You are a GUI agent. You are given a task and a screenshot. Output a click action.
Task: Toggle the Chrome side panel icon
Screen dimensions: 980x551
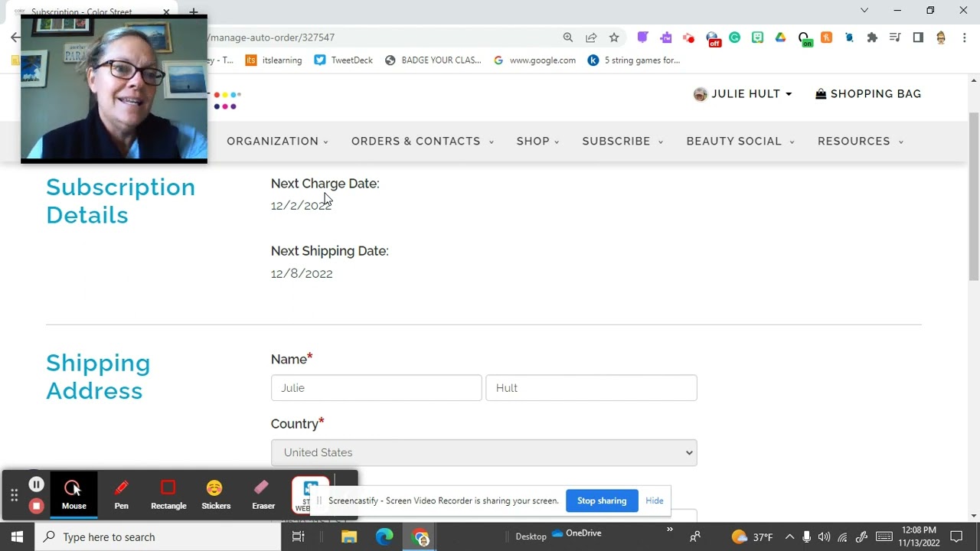[x=918, y=37]
